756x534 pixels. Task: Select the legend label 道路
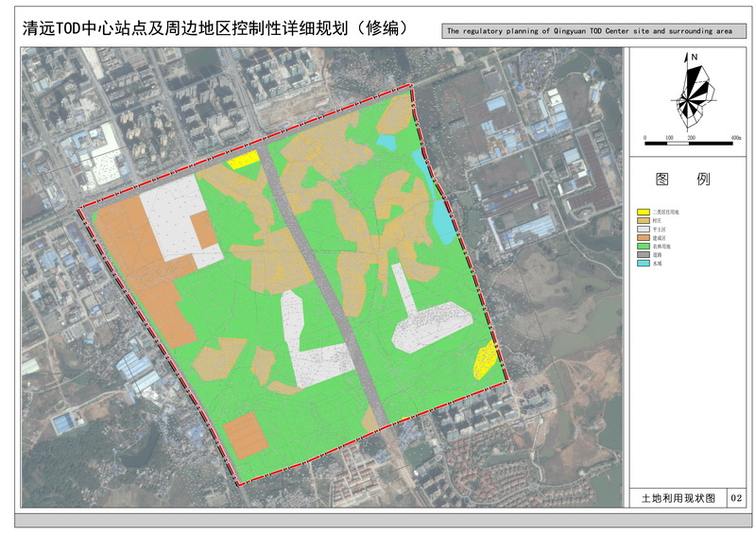(657, 254)
